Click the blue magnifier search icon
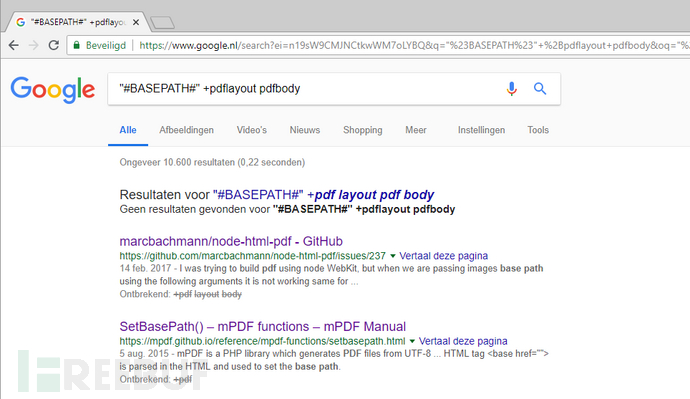The image size is (690, 399). pyautogui.click(x=540, y=88)
